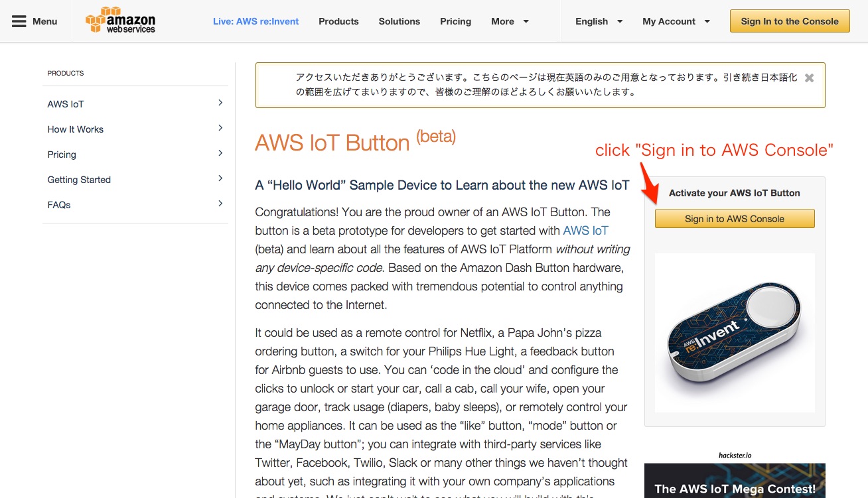Expand the Pricing sidebar chevron
The width and height of the screenshot is (868, 498).
220,153
